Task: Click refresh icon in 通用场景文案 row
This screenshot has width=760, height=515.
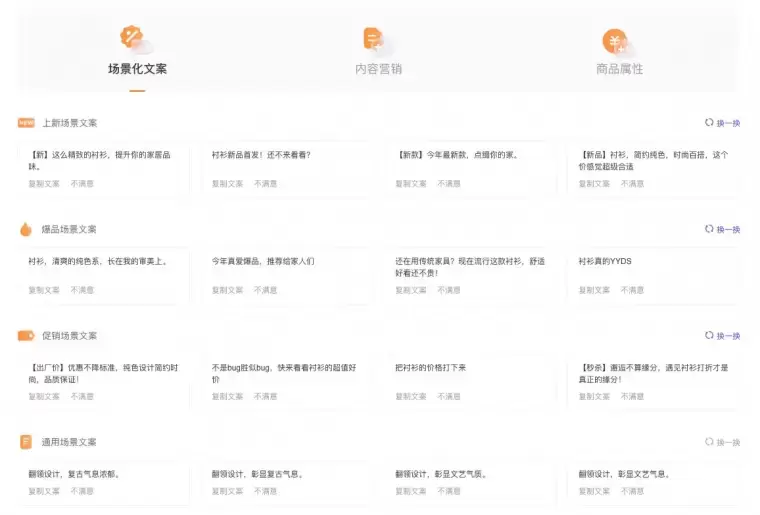Action: [709, 442]
